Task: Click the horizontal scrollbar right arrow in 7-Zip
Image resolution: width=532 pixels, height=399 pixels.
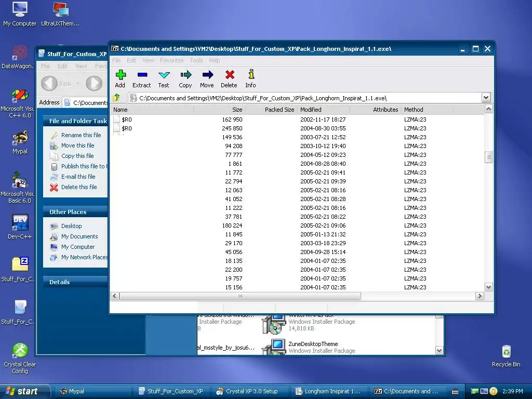Action: click(x=480, y=296)
